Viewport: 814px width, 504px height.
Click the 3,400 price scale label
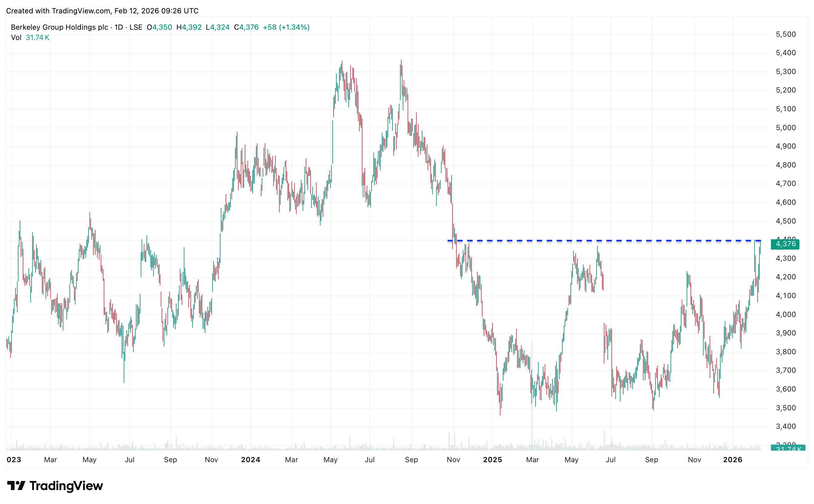(786, 426)
